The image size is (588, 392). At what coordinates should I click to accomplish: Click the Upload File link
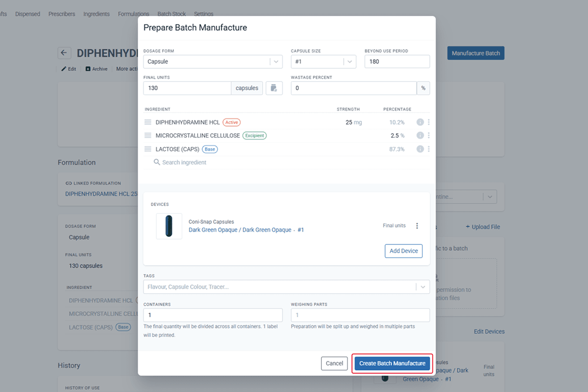[x=483, y=227]
